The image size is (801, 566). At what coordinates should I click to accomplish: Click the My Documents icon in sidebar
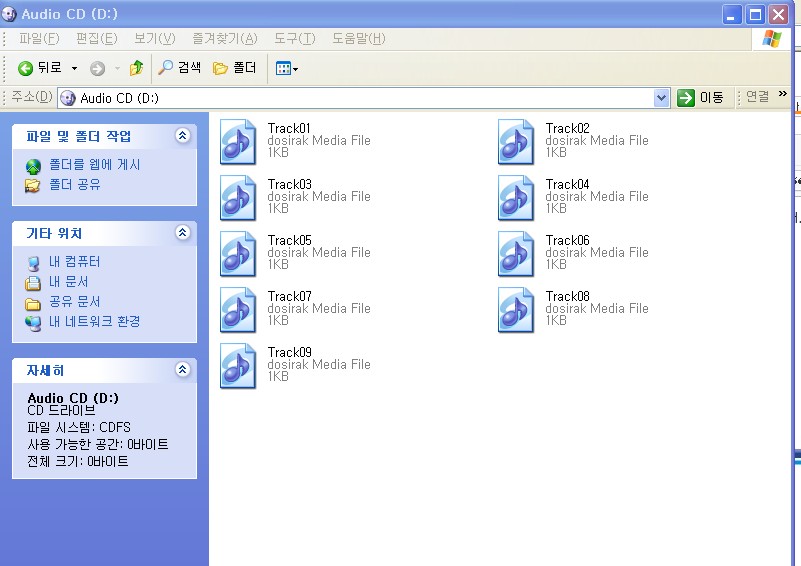click(33, 283)
